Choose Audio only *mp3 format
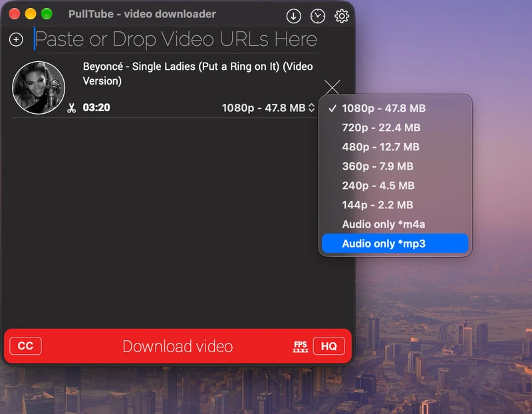 point(395,244)
